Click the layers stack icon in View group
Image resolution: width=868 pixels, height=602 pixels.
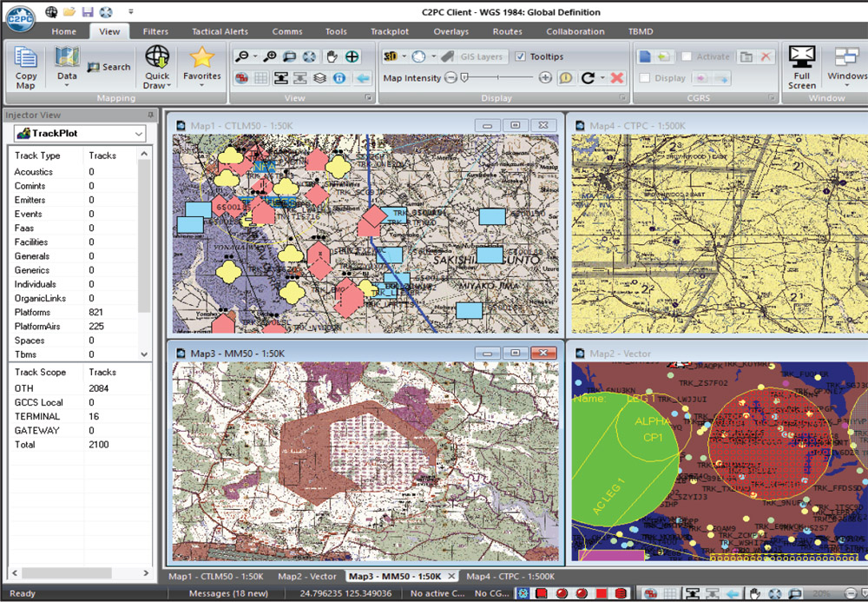pyautogui.click(x=320, y=78)
